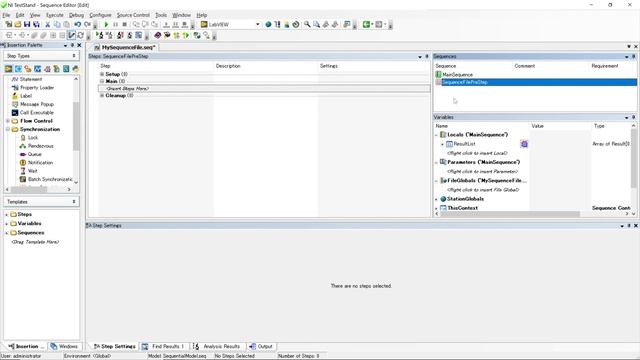Open the Source Control menu
This screenshot has height=360, width=640.
pyautogui.click(x=133, y=15)
